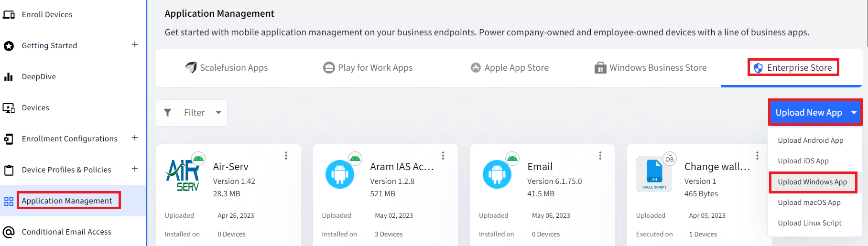Click the Android badge on Email card
This screenshot has height=246, width=868.
click(512, 158)
